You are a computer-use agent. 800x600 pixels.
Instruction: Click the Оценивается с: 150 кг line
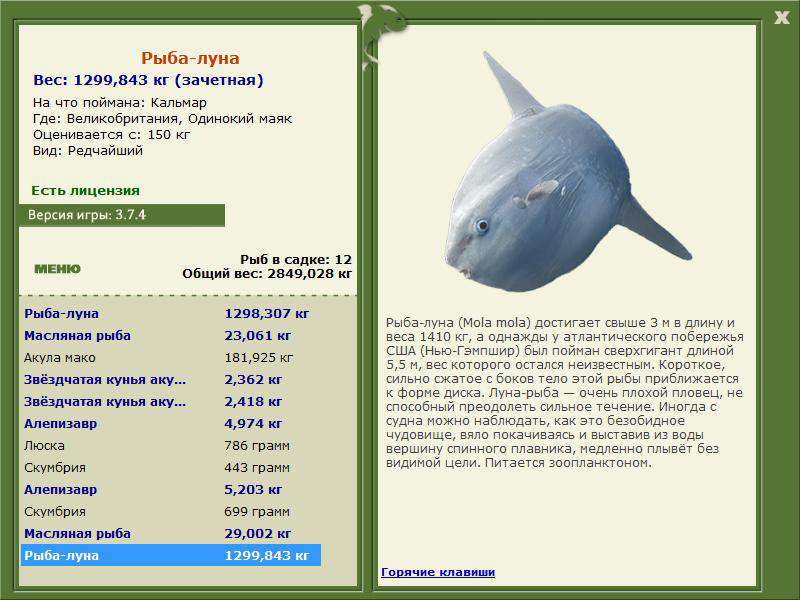click(x=111, y=135)
